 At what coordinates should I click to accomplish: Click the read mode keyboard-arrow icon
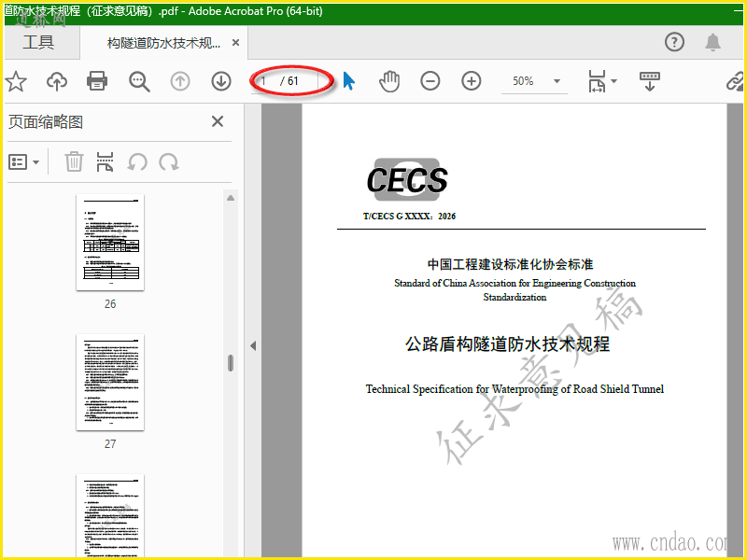[x=649, y=81]
